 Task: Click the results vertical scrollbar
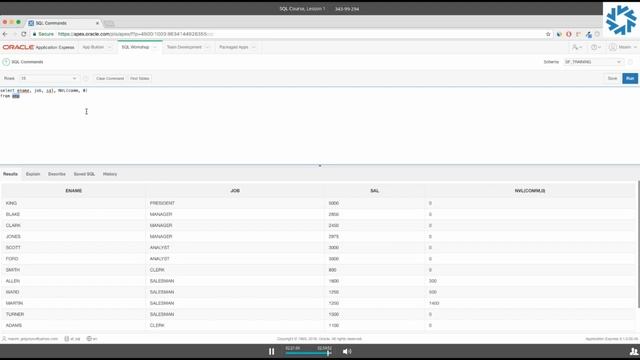point(638,244)
